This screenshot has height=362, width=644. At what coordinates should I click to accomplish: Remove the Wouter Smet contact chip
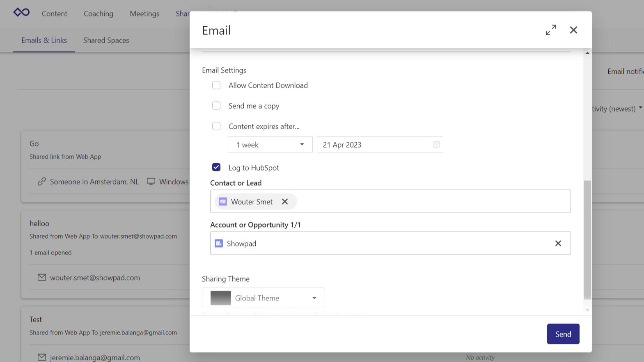pyautogui.click(x=285, y=202)
